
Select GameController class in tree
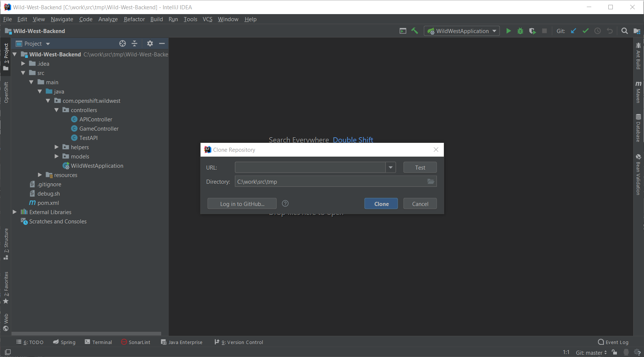click(x=99, y=128)
